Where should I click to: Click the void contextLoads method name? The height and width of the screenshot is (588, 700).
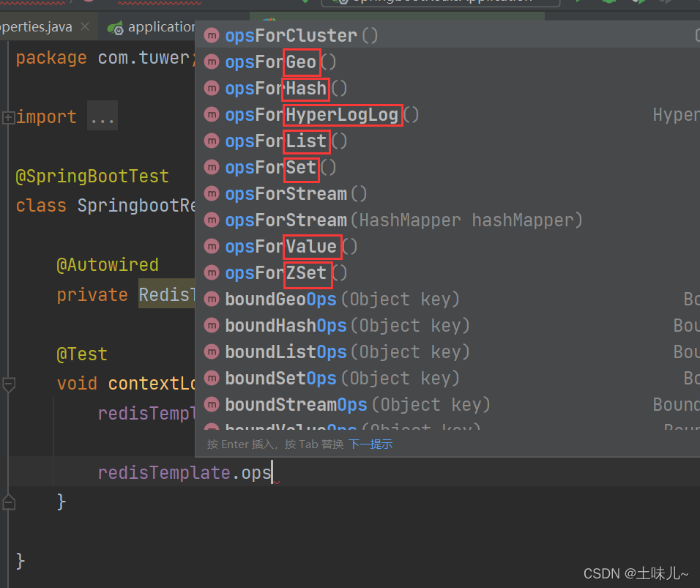(152, 383)
